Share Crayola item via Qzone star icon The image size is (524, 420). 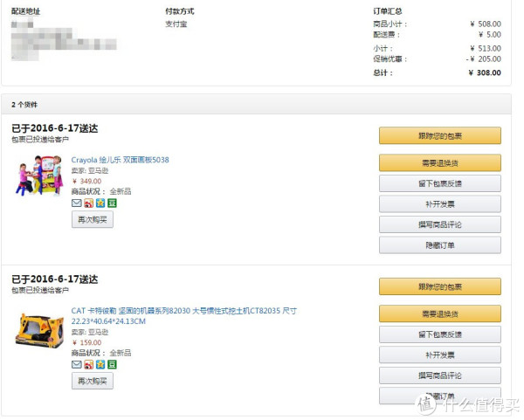(x=100, y=203)
